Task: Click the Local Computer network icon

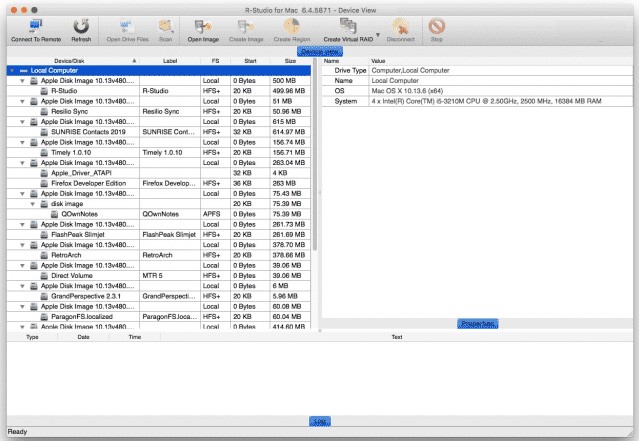Action: tap(24, 71)
